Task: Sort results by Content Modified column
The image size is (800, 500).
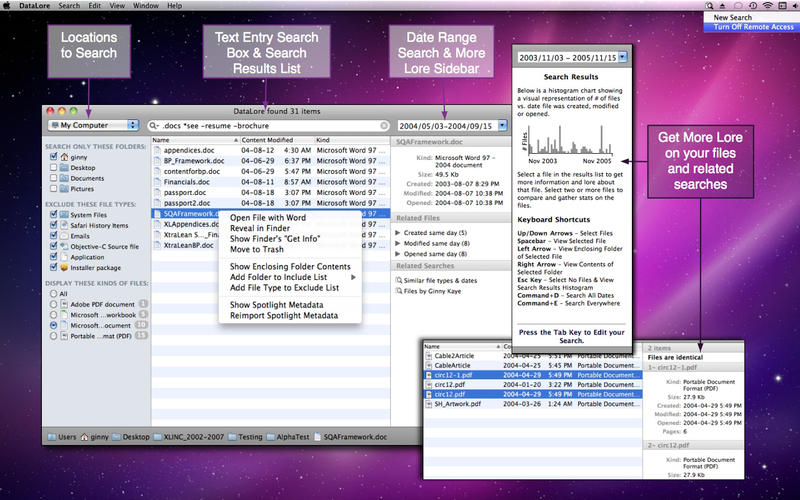Action: pyautogui.click(x=277, y=140)
